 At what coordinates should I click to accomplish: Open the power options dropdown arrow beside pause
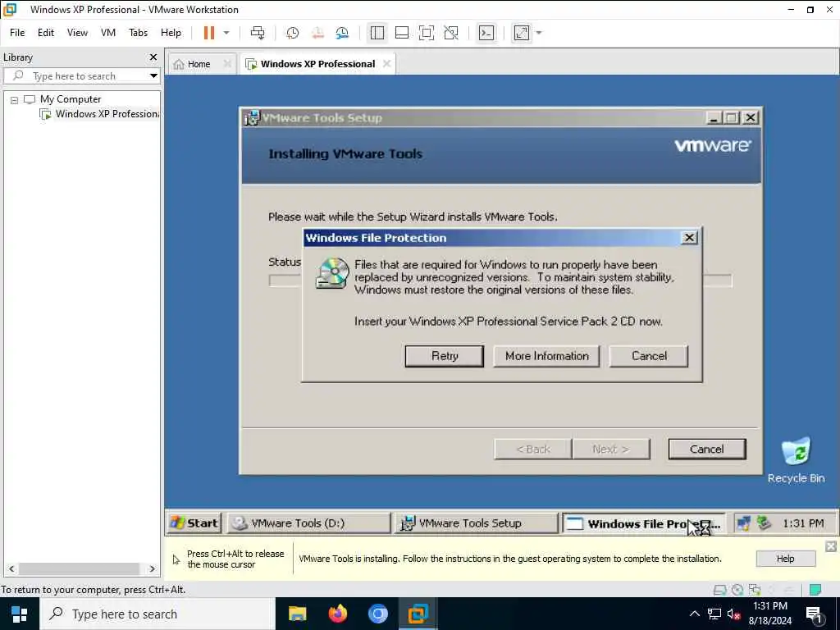coord(226,33)
